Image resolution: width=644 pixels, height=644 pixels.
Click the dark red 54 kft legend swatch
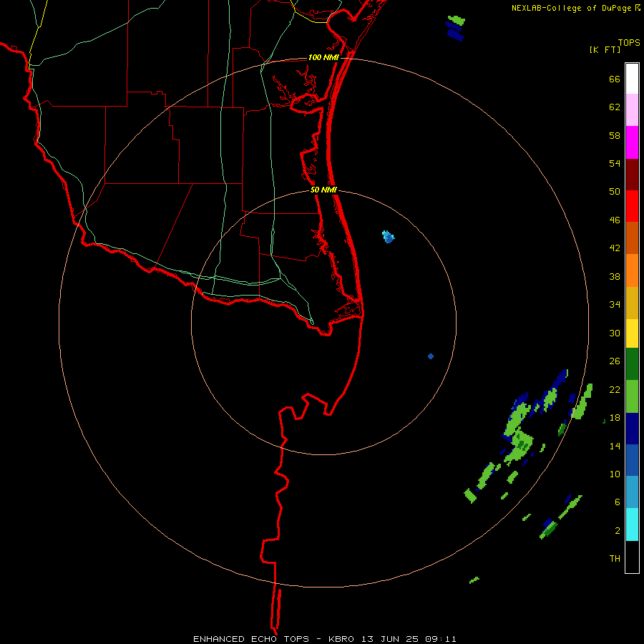632,175
